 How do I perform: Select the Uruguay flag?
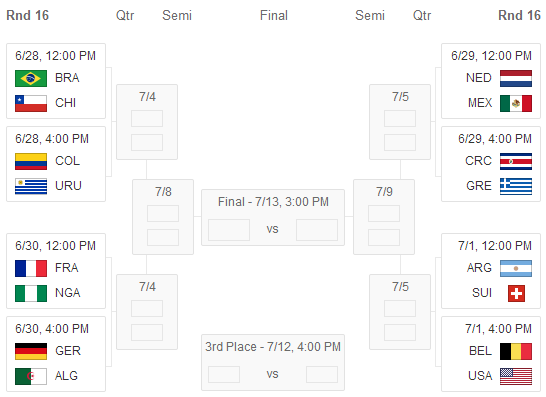[31, 186]
